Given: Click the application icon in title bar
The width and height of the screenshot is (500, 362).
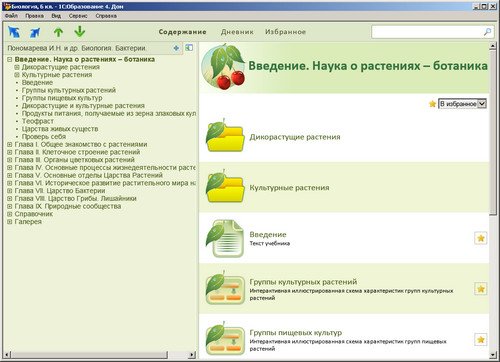Looking at the screenshot, I should click(x=7, y=6).
